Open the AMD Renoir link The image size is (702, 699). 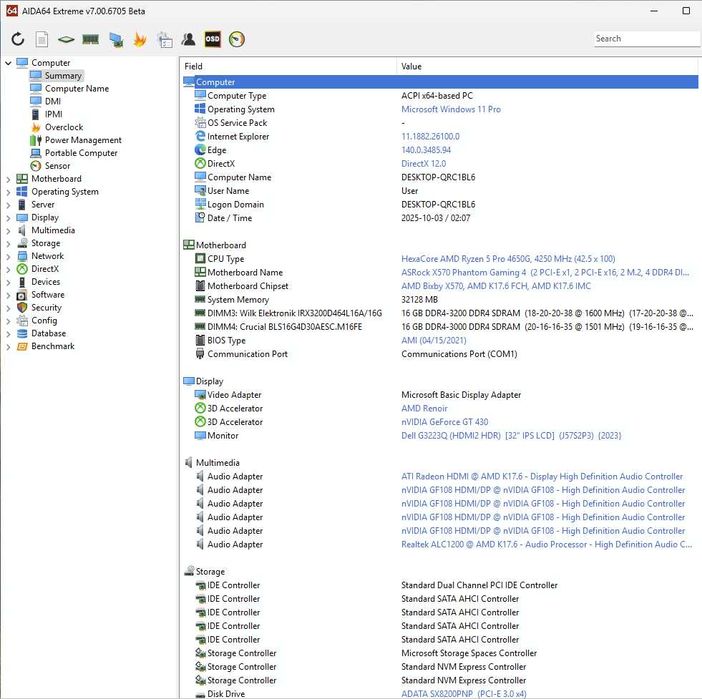(x=424, y=408)
